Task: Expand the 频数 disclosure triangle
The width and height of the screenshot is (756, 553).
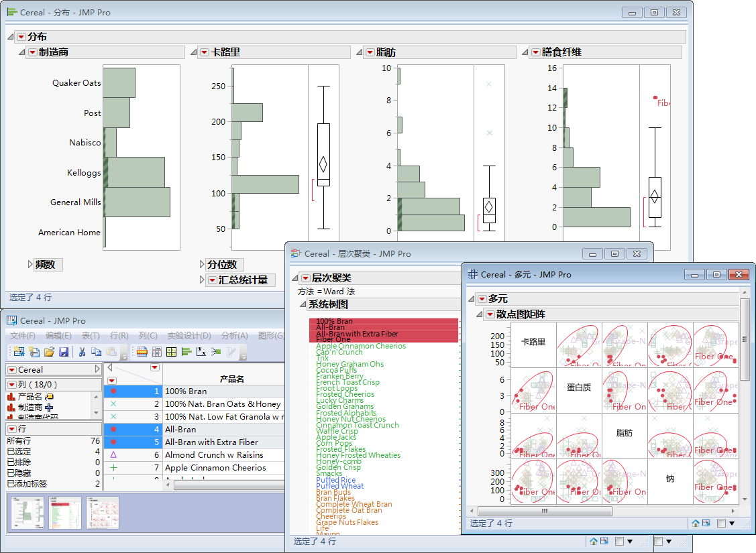Action: 30,264
